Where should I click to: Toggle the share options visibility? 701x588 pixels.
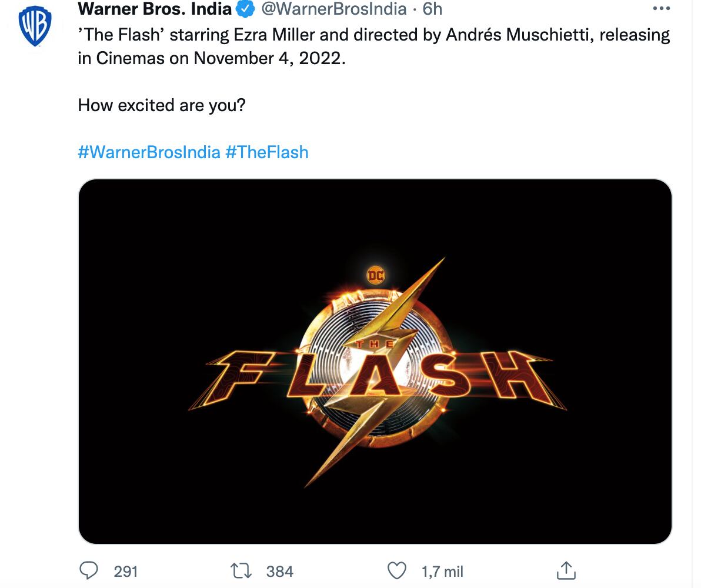coord(568,569)
